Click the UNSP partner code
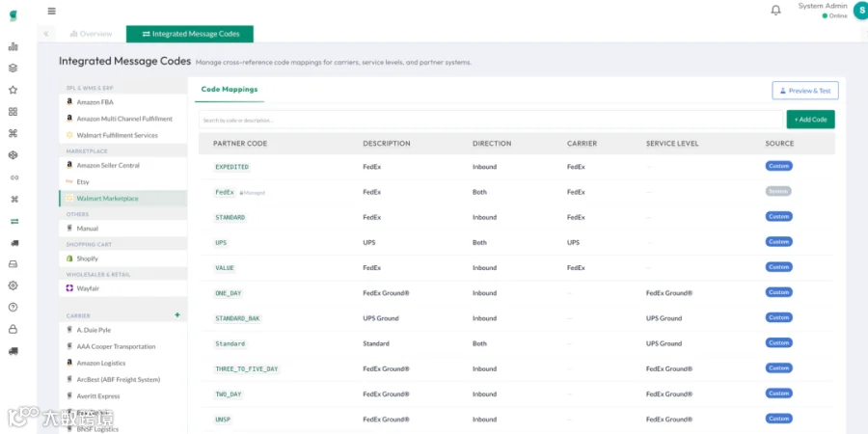The image size is (868, 434). click(223, 420)
